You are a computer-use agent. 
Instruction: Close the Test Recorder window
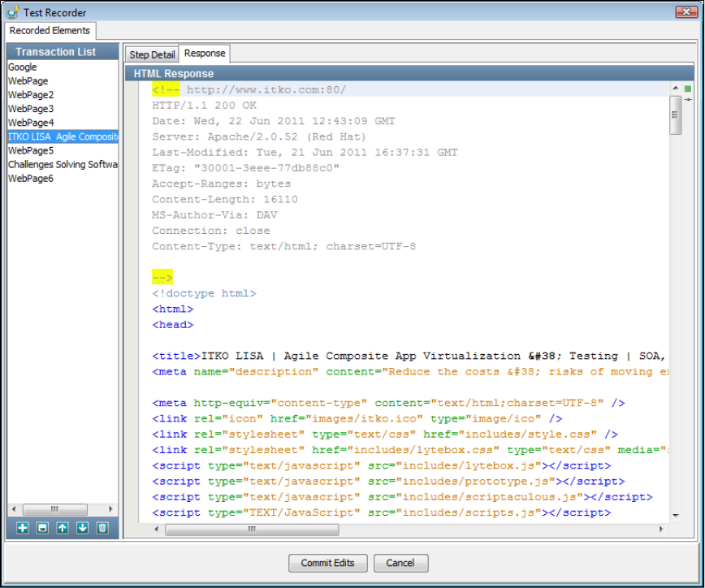(686, 11)
